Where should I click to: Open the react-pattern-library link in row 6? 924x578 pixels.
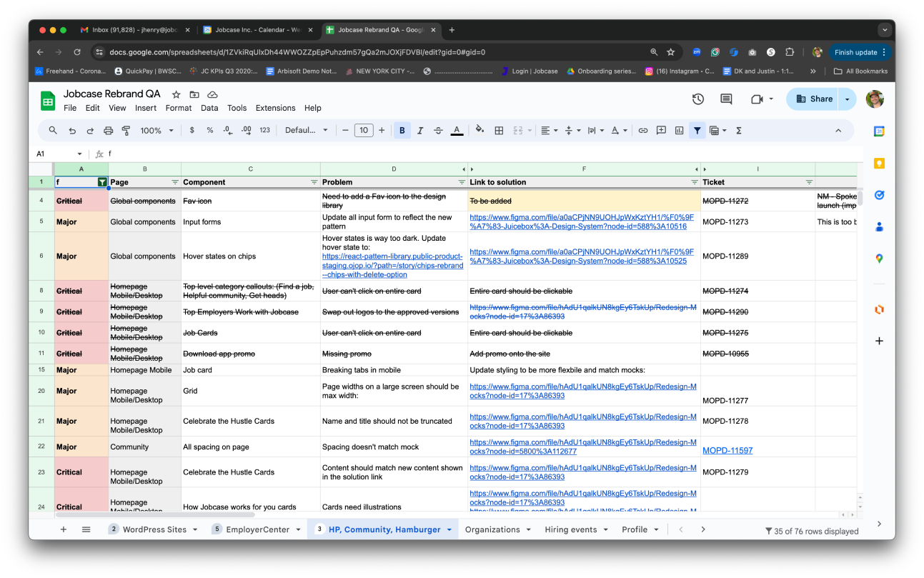392,265
